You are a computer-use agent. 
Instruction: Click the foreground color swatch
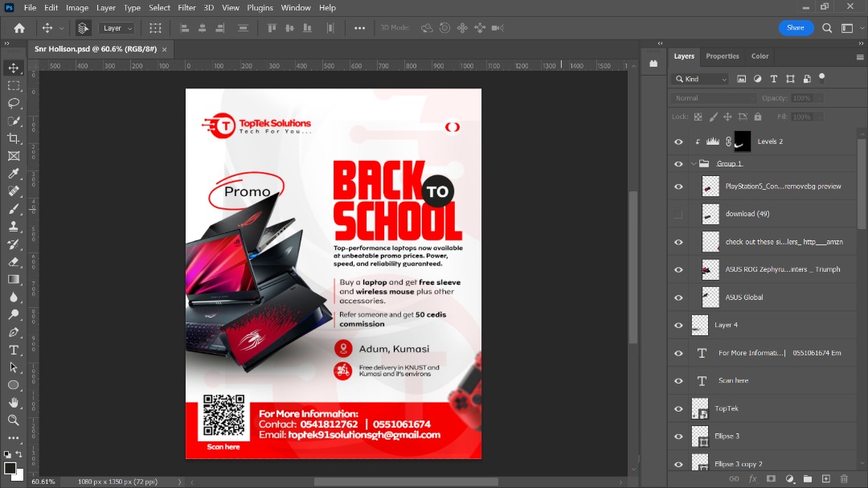10,469
